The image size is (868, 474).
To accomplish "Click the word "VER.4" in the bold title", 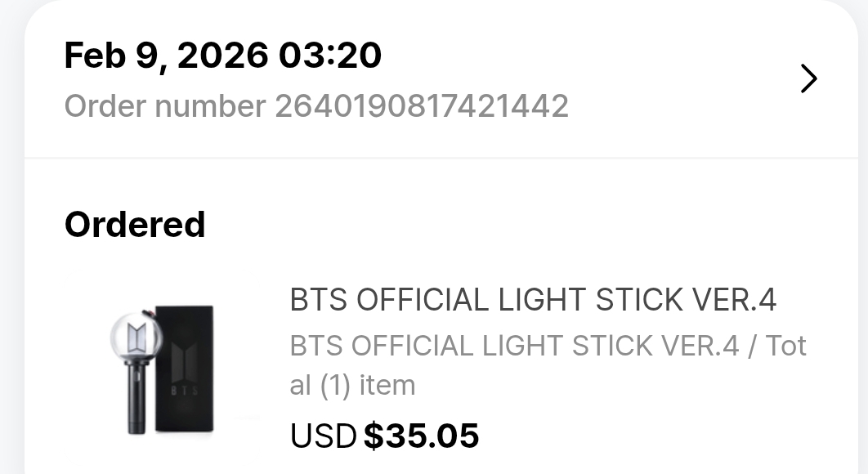I will pyautogui.click(x=732, y=300).
